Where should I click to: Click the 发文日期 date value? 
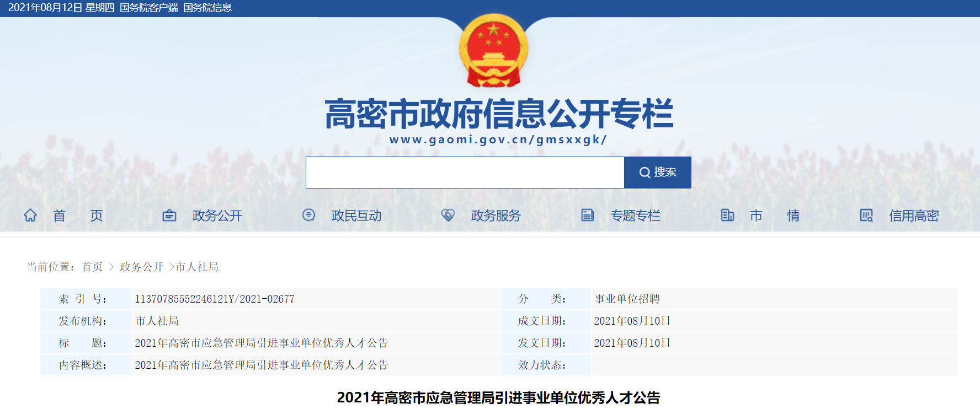[x=632, y=343]
